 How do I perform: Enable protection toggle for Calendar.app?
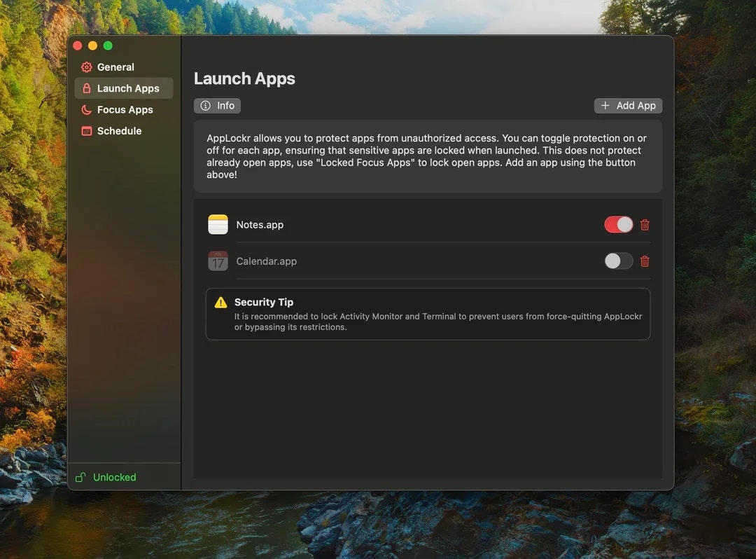click(619, 261)
